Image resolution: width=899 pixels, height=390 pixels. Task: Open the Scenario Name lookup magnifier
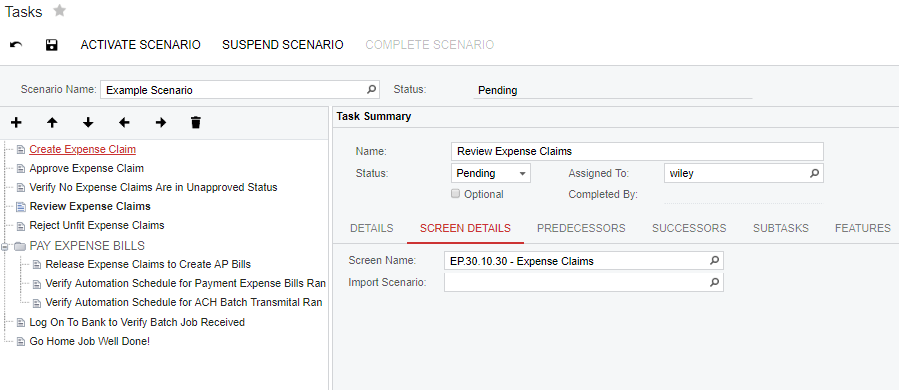(371, 89)
